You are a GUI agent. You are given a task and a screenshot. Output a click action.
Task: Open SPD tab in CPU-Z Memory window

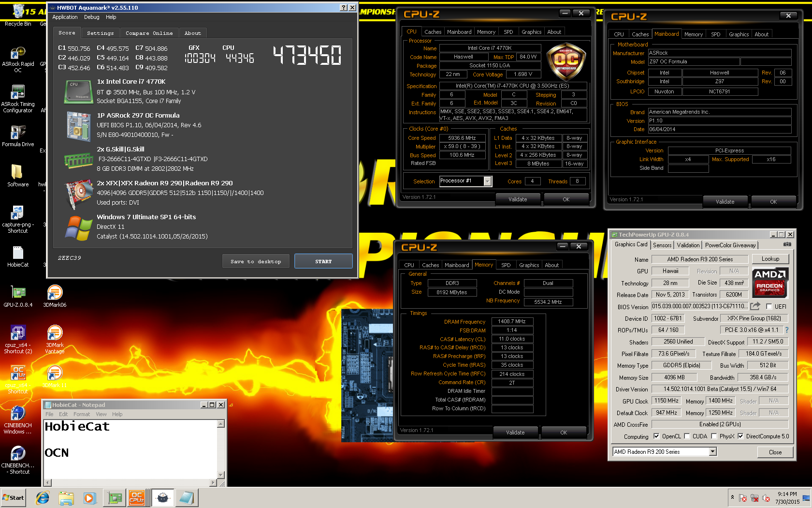coord(506,265)
